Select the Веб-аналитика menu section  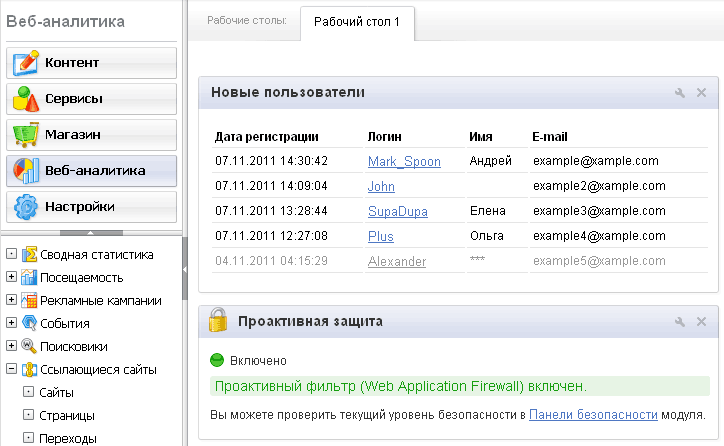coord(91,170)
